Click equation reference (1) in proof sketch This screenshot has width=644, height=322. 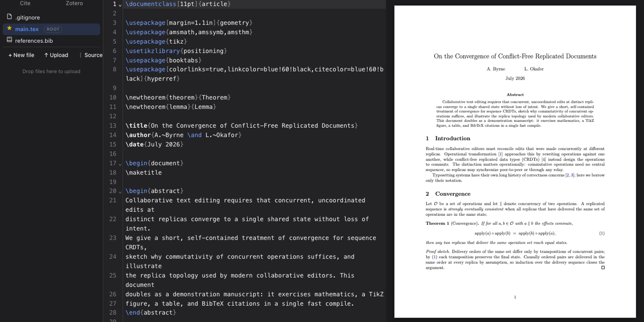click(x=434, y=257)
